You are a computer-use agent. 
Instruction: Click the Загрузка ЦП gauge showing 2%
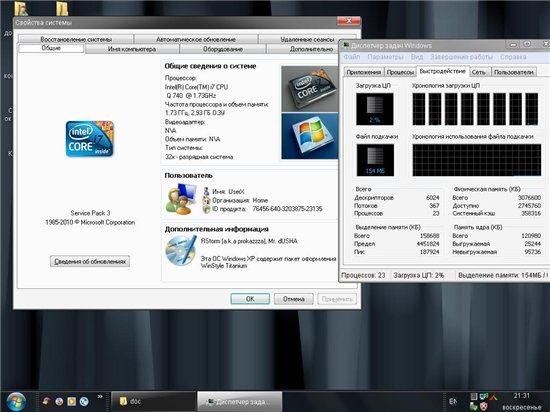tap(375, 109)
